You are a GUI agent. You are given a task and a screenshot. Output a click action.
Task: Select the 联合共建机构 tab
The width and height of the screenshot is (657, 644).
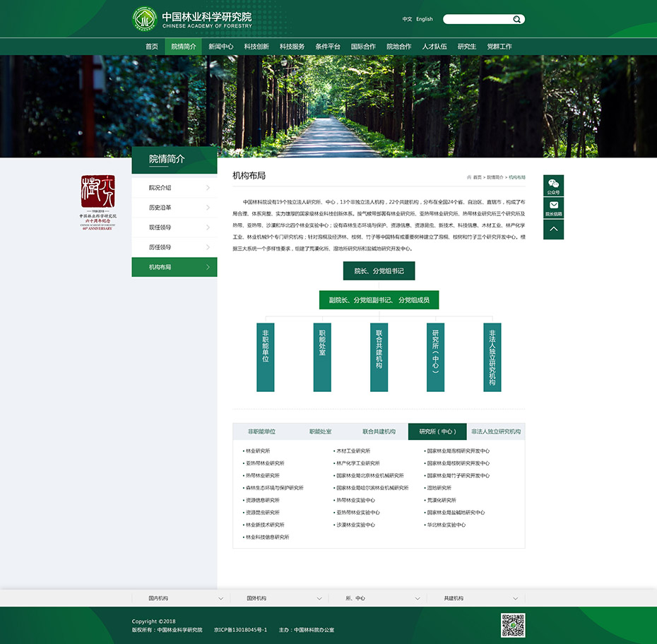(379, 431)
